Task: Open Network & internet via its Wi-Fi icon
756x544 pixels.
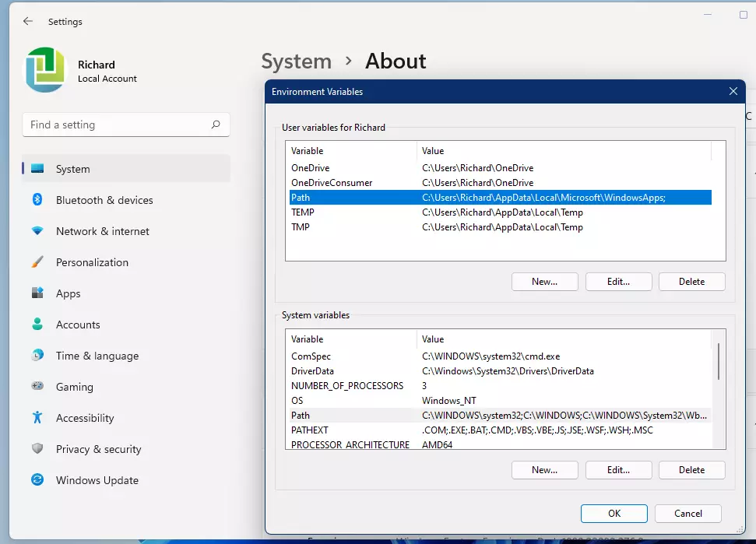Action: click(37, 231)
